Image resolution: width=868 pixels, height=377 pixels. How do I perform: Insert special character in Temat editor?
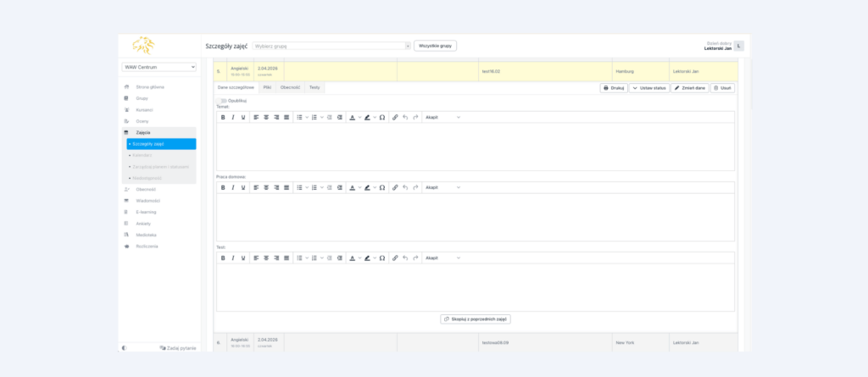coord(382,117)
